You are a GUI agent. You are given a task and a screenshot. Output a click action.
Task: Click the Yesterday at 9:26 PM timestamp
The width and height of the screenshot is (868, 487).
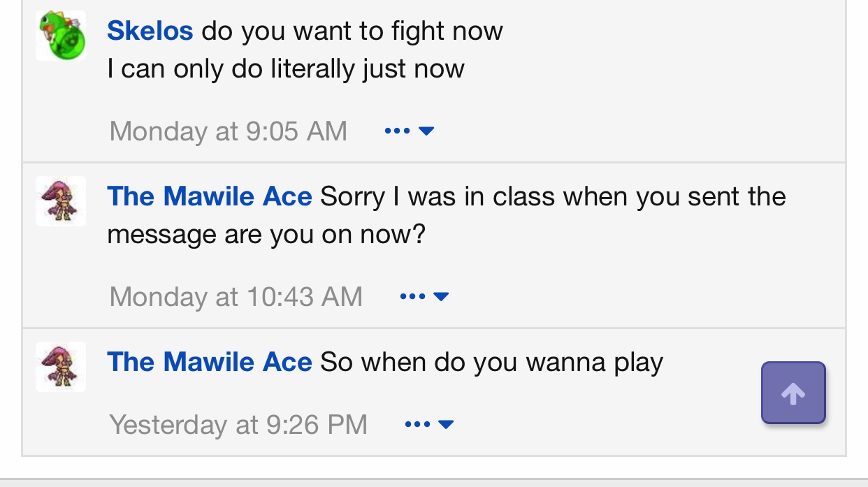pyautogui.click(x=238, y=425)
